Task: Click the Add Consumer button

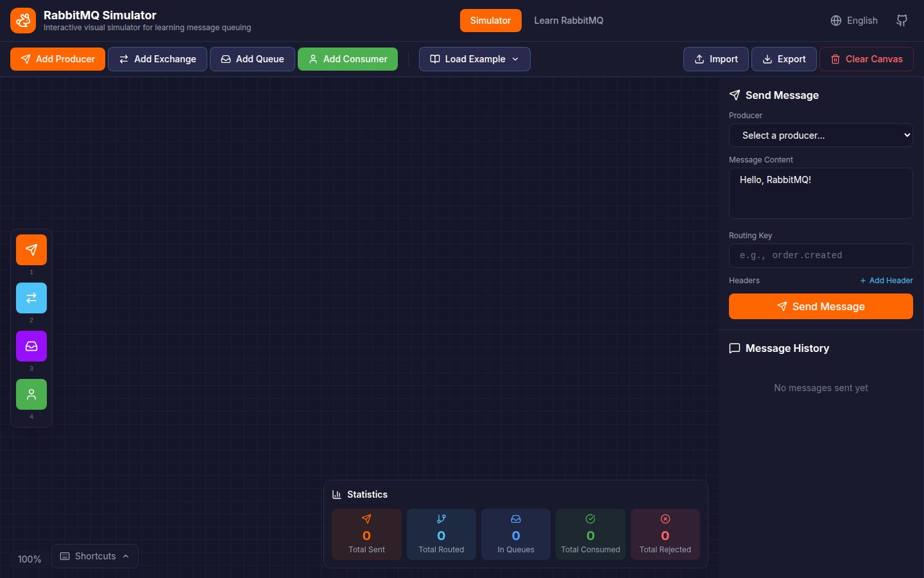Action: coord(348,59)
